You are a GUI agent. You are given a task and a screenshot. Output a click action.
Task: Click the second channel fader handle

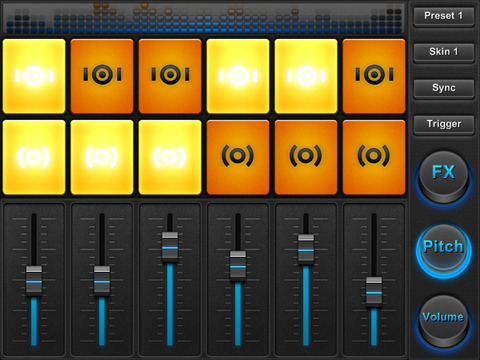tap(102, 281)
